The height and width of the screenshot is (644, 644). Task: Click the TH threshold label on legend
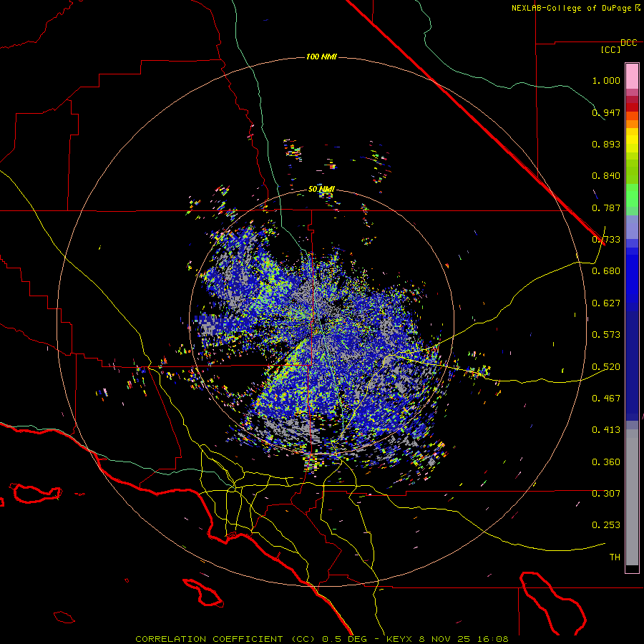point(615,557)
